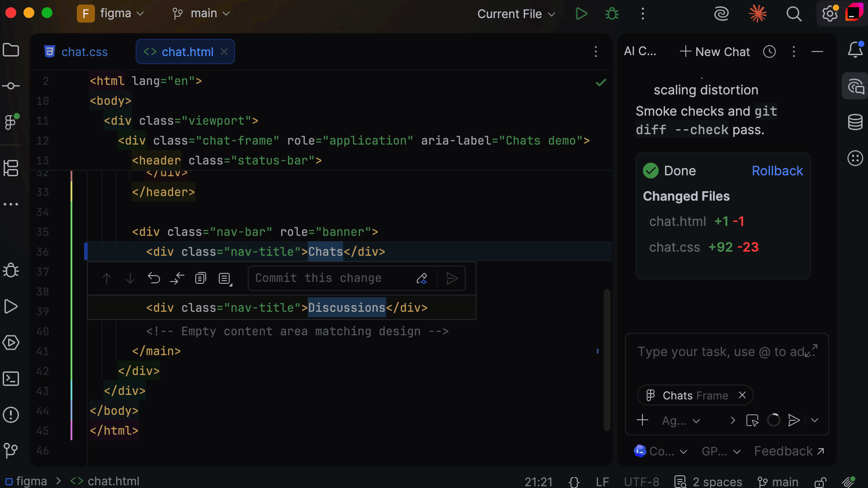
Task: Open the figma project dropdown
Action: click(111, 14)
